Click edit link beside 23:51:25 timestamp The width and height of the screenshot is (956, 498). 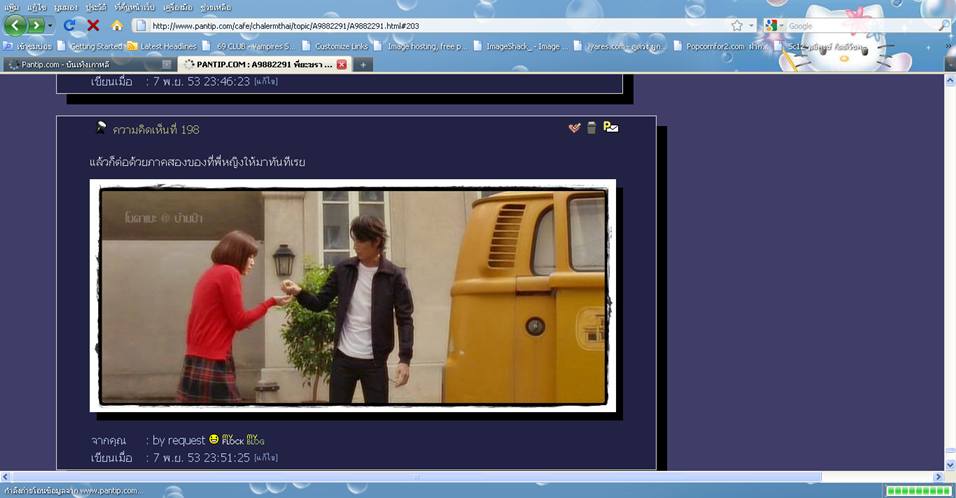(266, 457)
